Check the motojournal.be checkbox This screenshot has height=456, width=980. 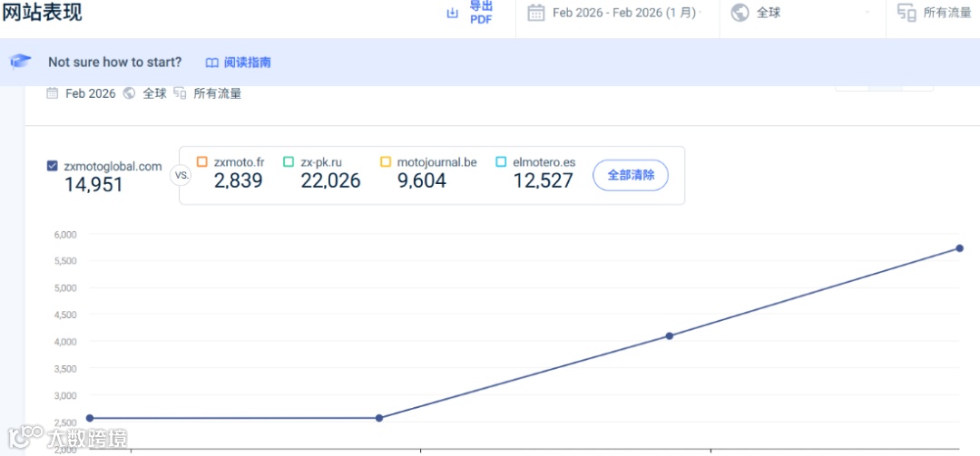pyautogui.click(x=386, y=161)
